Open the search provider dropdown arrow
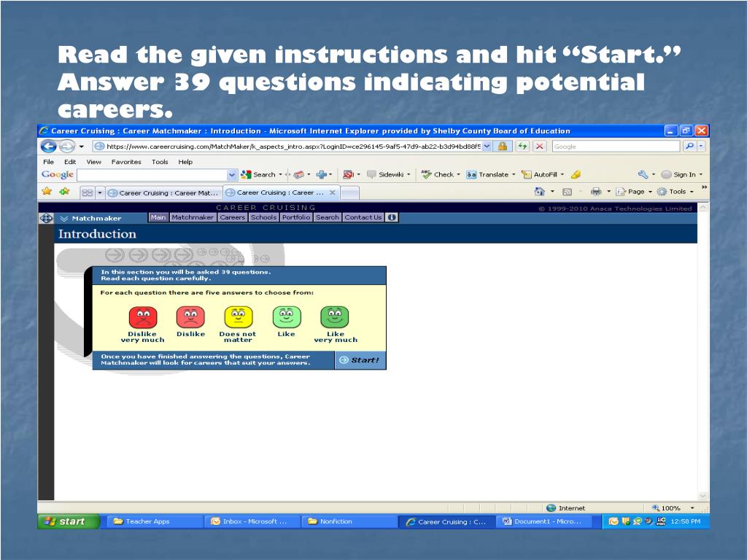The image size is (747, 560). click(701, 147)
